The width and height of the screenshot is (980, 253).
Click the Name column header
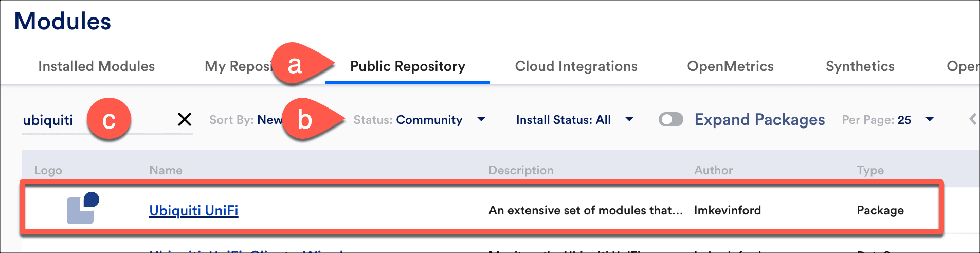tap(166, 170)
